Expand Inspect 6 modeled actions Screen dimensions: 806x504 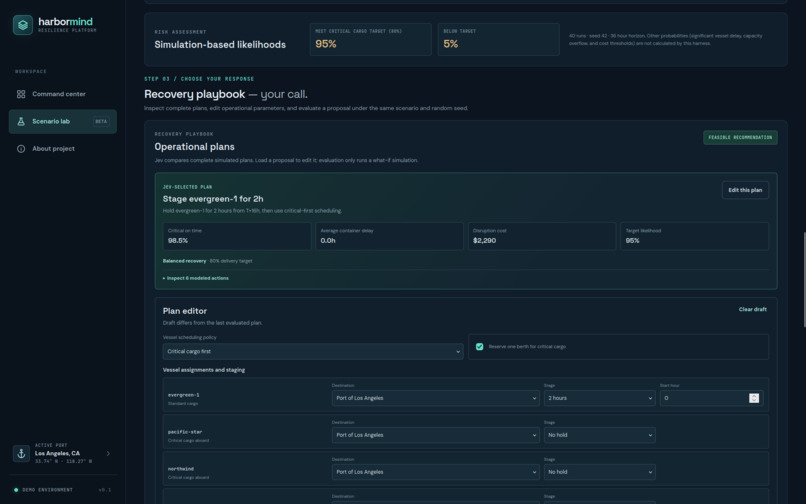click(x=196, y=278)
